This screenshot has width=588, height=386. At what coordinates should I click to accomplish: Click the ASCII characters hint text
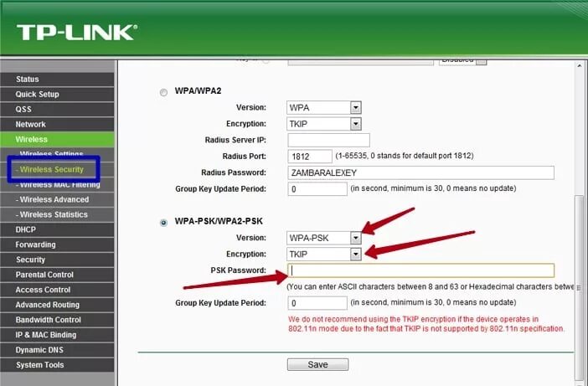click(431, 286)
